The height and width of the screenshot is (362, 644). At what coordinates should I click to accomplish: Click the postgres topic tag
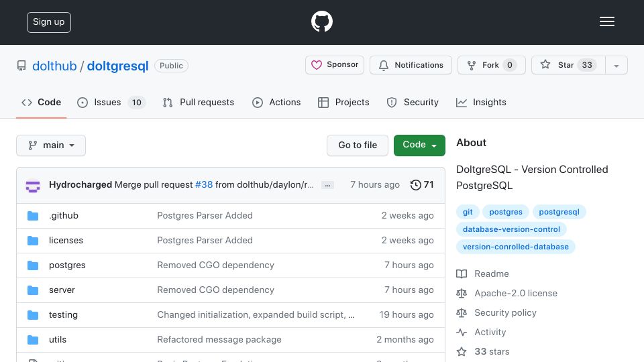[x=506, y=213]
